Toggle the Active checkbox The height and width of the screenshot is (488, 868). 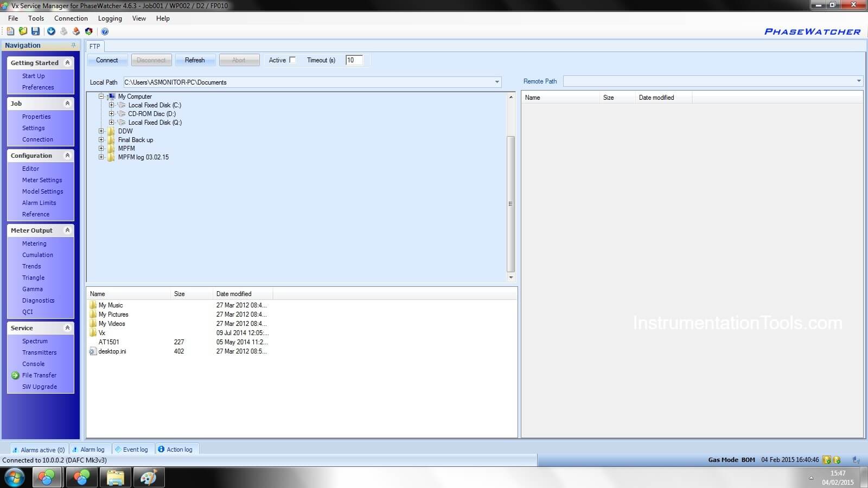pyautogui.click(x=293, y=60)
